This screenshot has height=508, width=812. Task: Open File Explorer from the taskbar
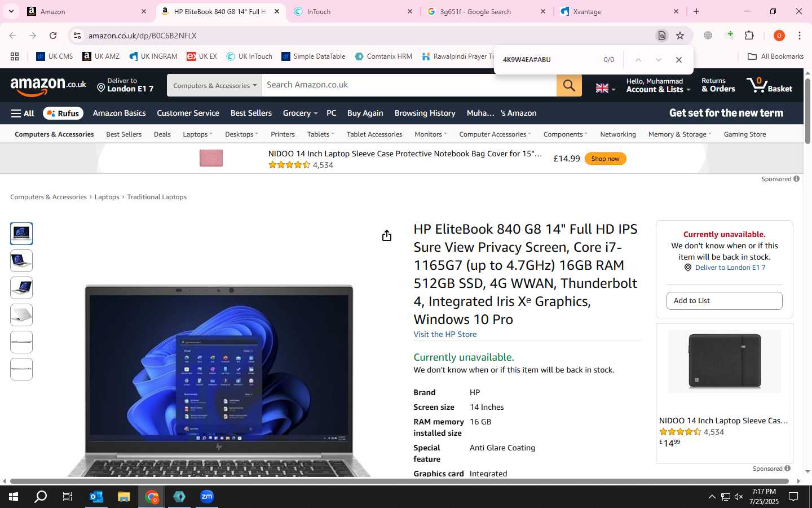(x=123, y=497)
